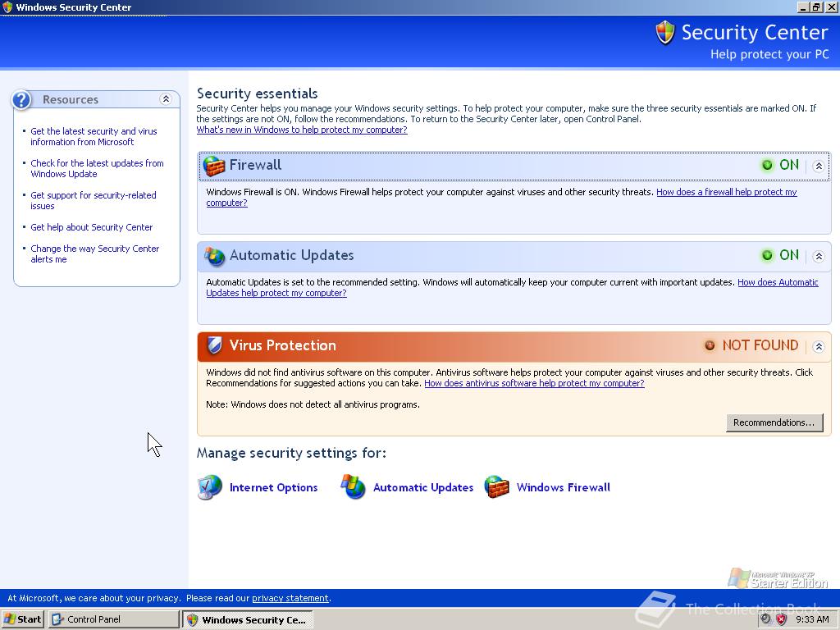Image resolution: width=840 pixels, height=630 pixels.
Task: Click the green ON indicator for Firewall
Action: click(x=767, y=165)
